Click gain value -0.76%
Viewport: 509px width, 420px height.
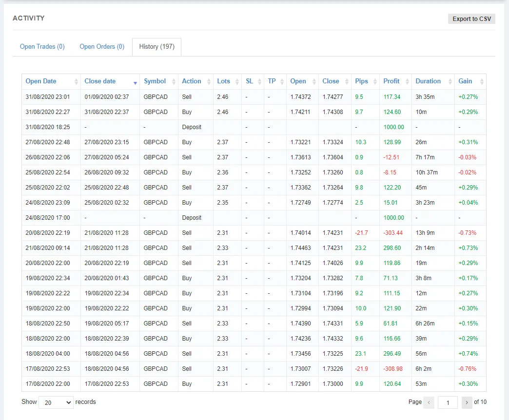click(468, 369)
